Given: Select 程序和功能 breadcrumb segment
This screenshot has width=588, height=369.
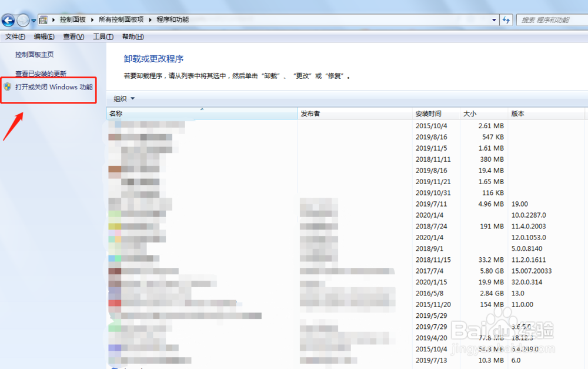Looking at the screenshot, I should [x=172, y=19].
